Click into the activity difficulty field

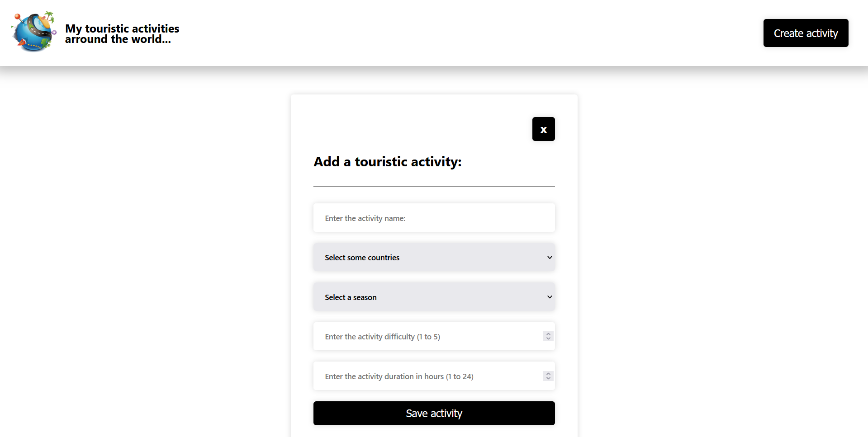point(425,337)
